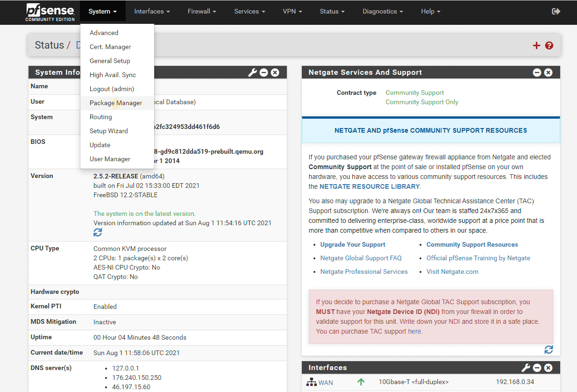Click Visit Netgate.com link
Screen dimensions: 577x392
click(452, 271)
